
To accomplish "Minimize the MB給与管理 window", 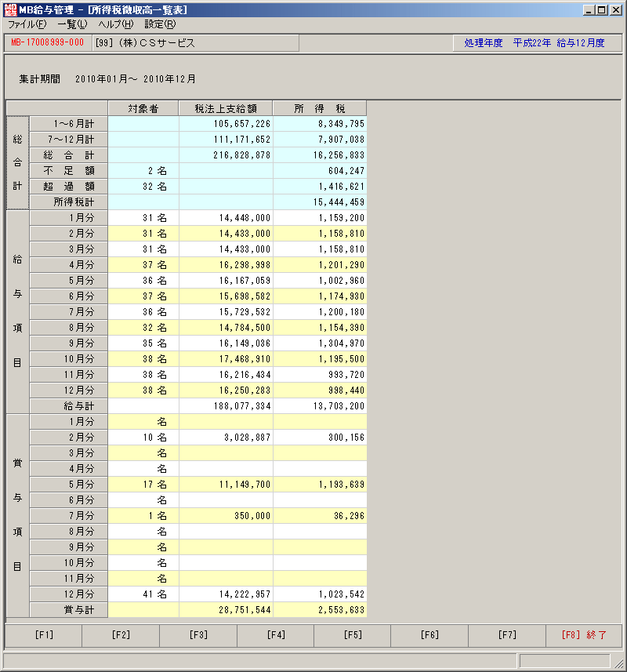I will 589,10.
